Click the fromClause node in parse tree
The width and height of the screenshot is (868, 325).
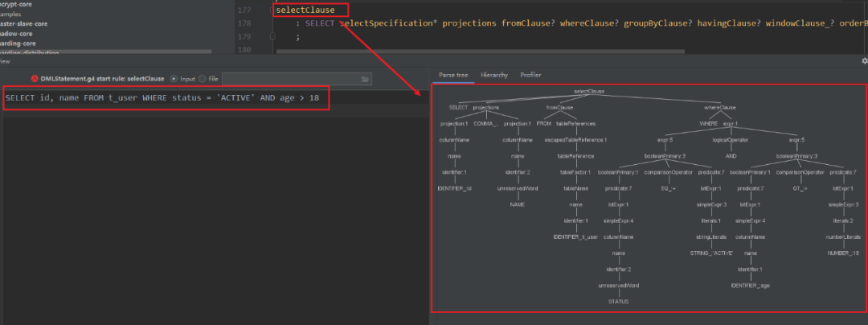(559, 108)
